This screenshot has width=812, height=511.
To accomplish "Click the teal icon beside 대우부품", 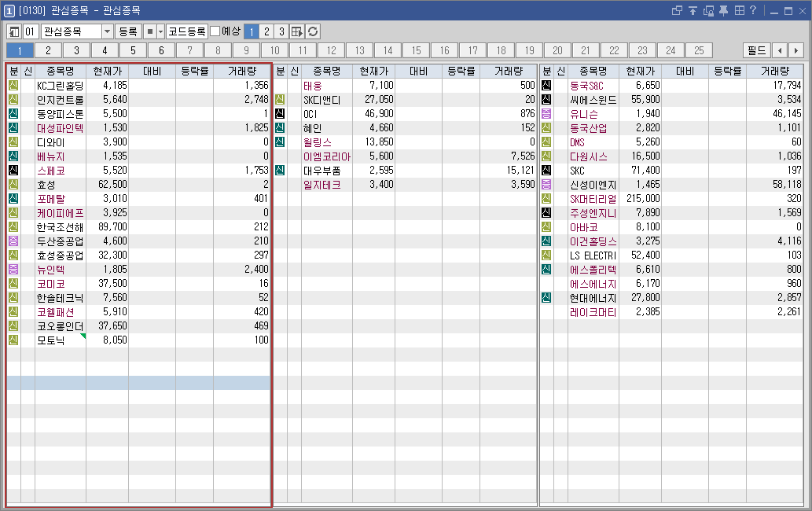I will [x=280, y=171].
